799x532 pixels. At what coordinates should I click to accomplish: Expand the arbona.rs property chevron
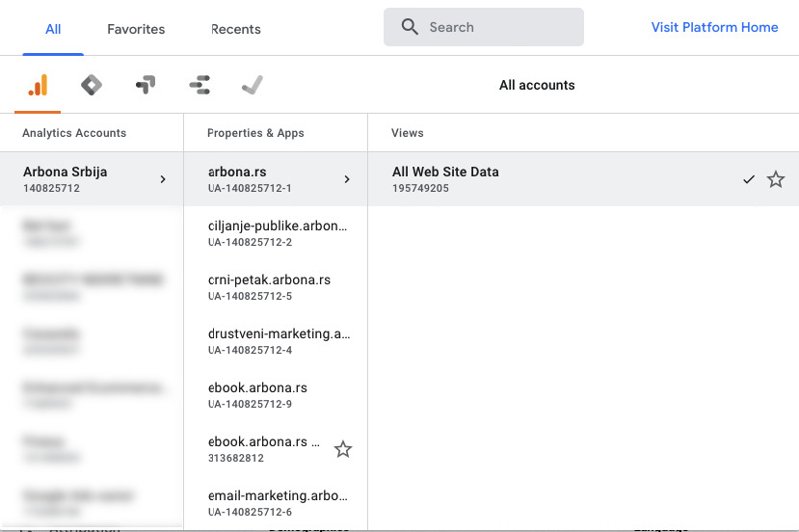[347, 179]
